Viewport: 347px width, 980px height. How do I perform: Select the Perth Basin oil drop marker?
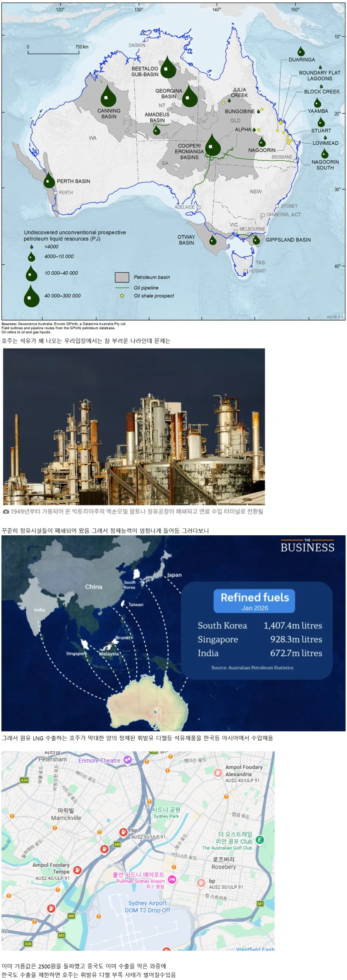49,181
